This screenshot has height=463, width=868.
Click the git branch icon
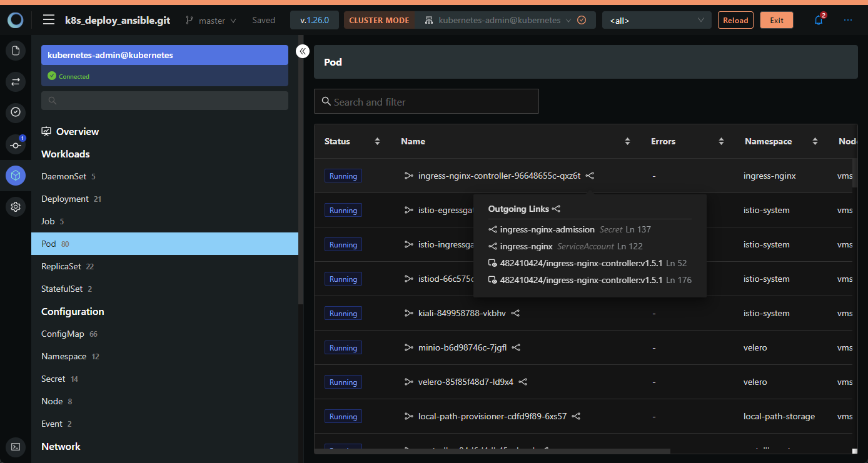point(189,20)
